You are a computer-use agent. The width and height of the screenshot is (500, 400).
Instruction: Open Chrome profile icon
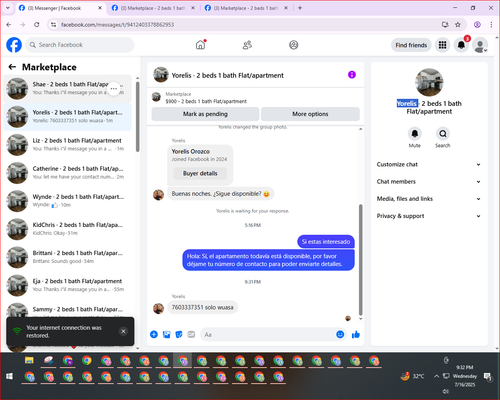click(477, 25)
